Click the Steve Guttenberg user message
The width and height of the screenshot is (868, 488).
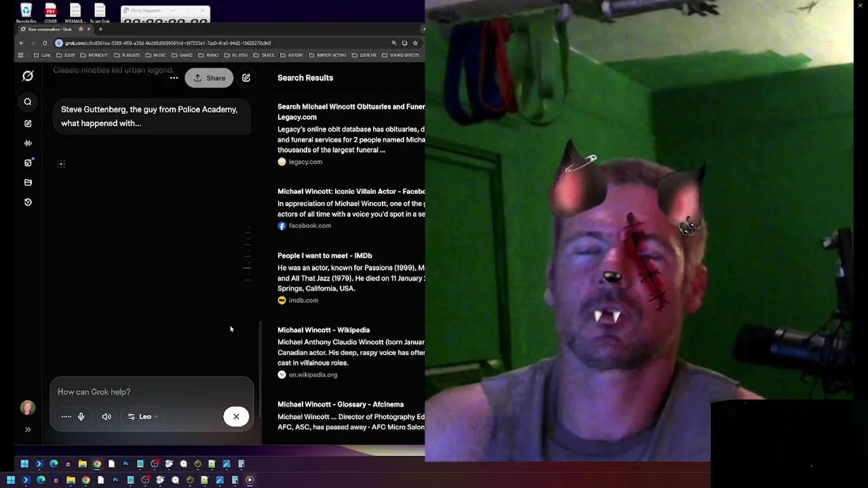(152, 117)
